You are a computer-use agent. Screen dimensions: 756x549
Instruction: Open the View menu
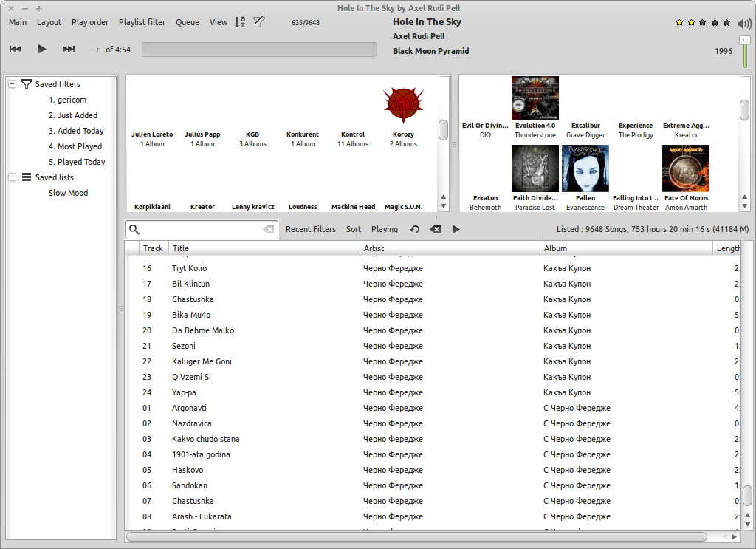[219, 22]
